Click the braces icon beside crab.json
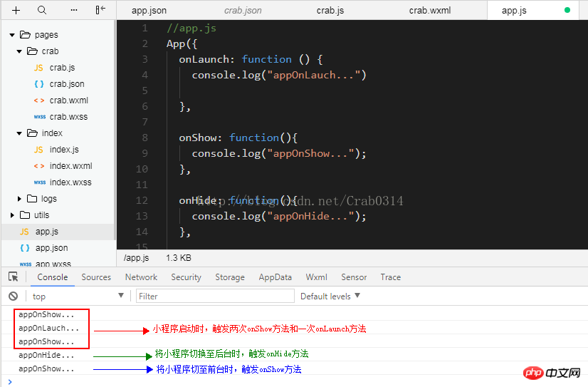The width and height of the screenshot is (588, 387). tap(39, 84)
